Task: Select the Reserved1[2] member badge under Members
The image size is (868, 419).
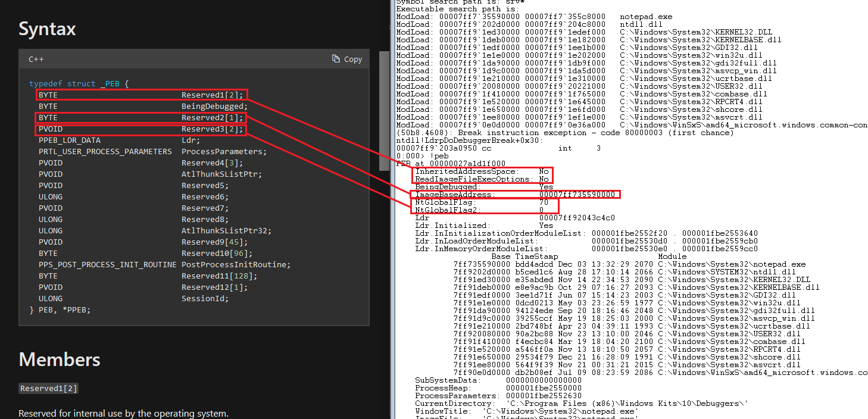Action: click(x=48, y=389)
